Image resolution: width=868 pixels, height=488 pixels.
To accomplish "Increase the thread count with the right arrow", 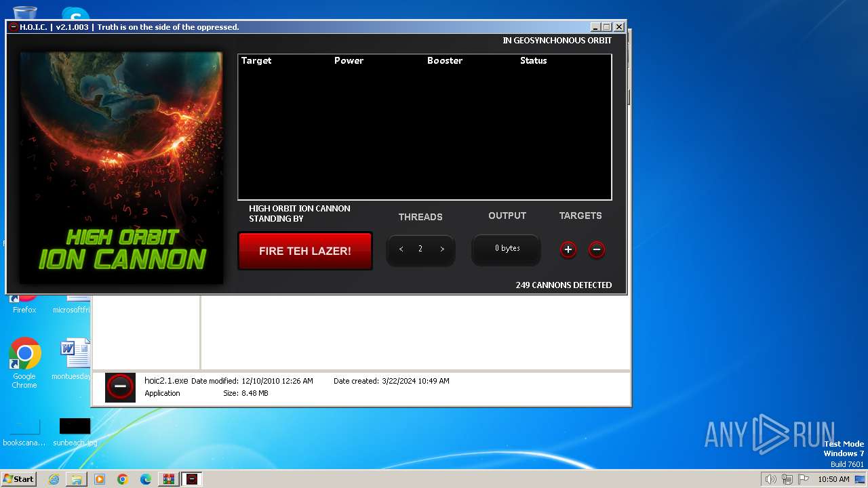I will [x=442, y=249].
